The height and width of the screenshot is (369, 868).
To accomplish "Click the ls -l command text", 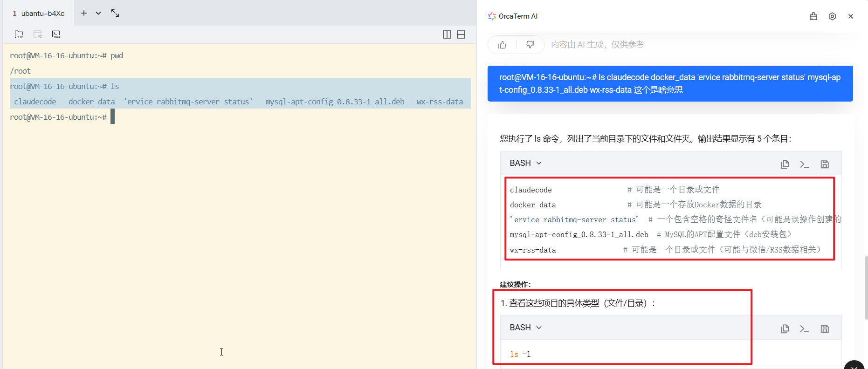I will click(520, 354).
